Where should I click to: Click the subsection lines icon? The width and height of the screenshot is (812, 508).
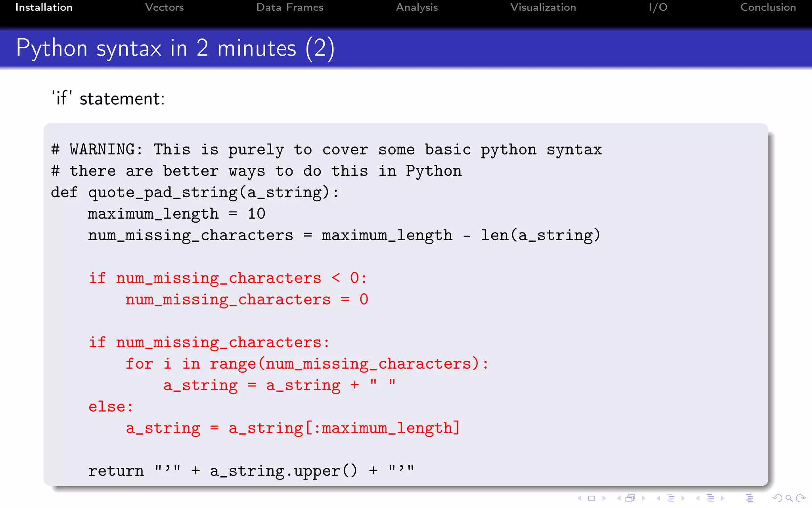(x=671, y=498)
